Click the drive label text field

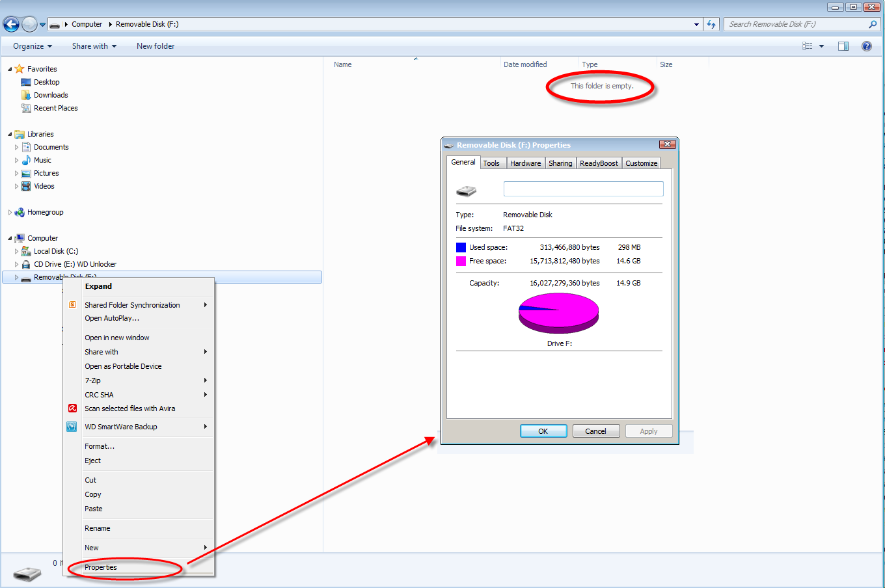(583, 189)
